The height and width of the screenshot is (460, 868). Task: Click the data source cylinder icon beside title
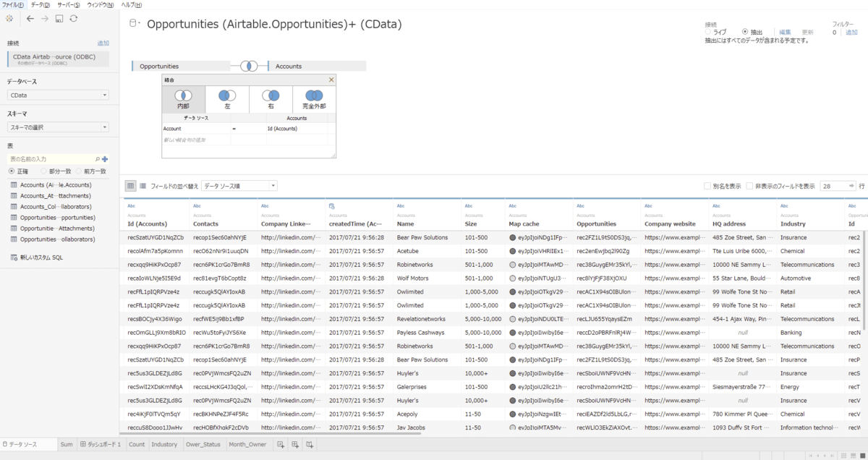pyautogui.click(x=133, y=24)
